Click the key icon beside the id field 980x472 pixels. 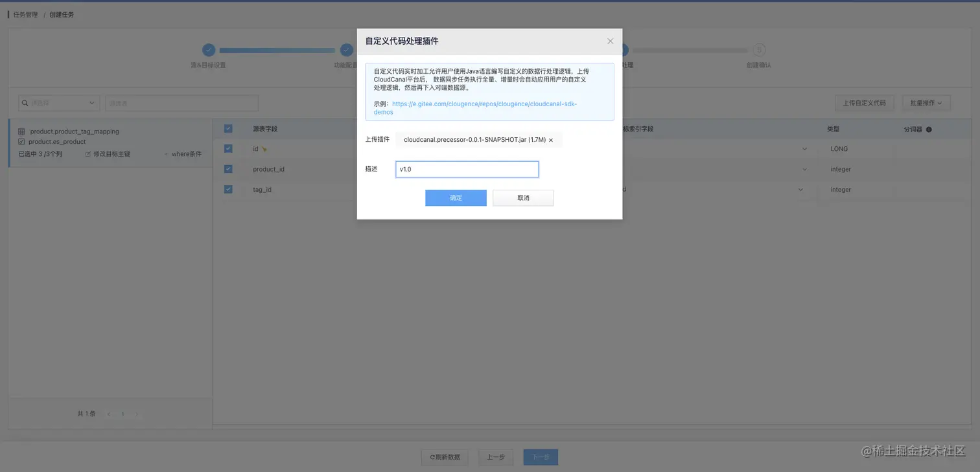[x=264, y=148]
